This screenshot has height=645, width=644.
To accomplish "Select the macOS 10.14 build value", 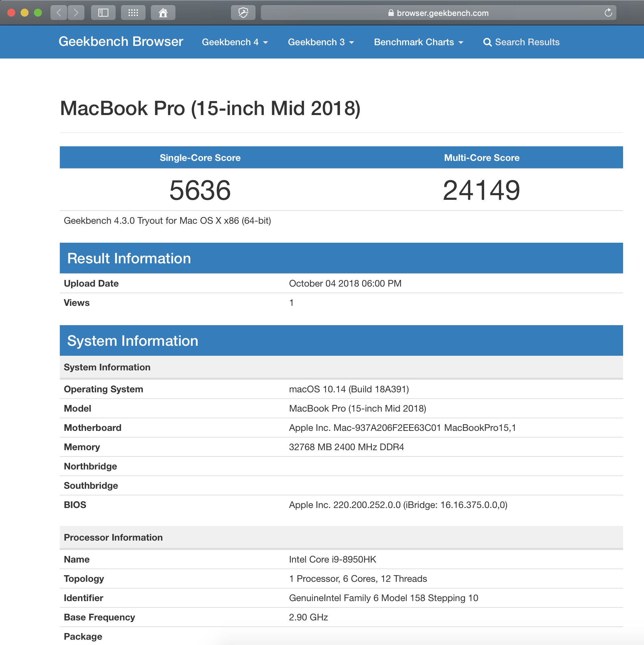I will tap(349, 389).
